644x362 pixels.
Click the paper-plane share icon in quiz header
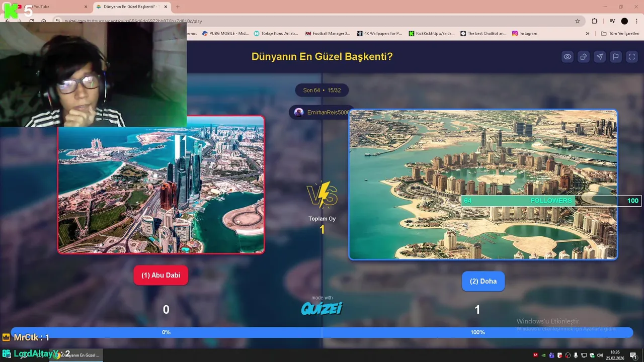pos(600,57)
